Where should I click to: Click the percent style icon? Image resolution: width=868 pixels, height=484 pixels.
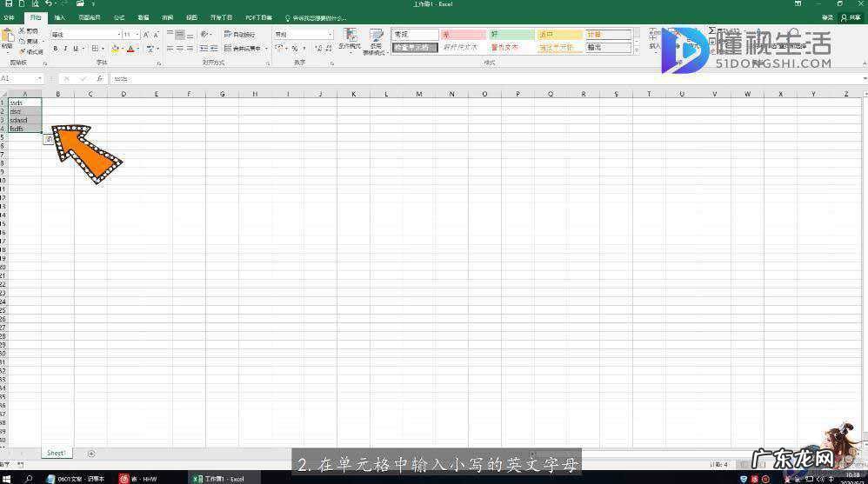294,49
